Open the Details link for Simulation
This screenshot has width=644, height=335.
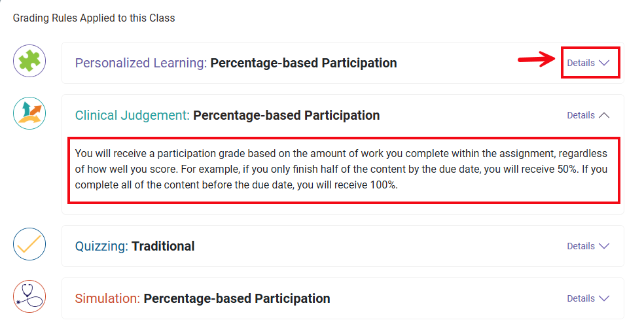click(x=581, y=299)
